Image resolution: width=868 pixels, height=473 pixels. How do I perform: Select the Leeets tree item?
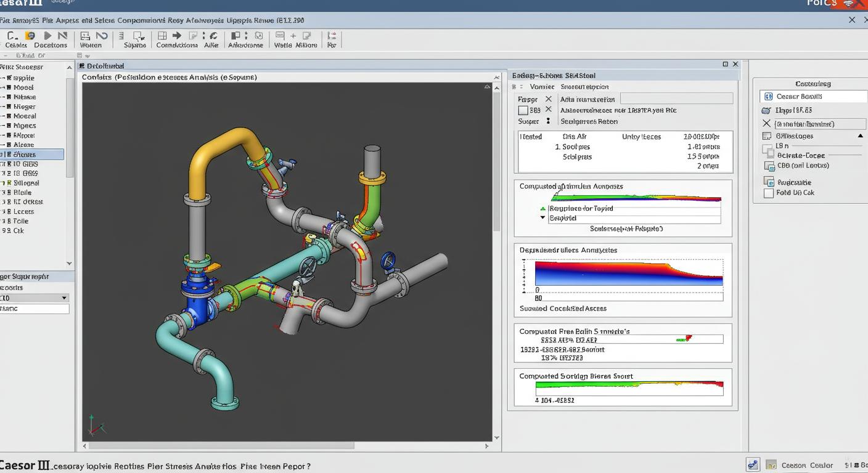pos(24,211)
